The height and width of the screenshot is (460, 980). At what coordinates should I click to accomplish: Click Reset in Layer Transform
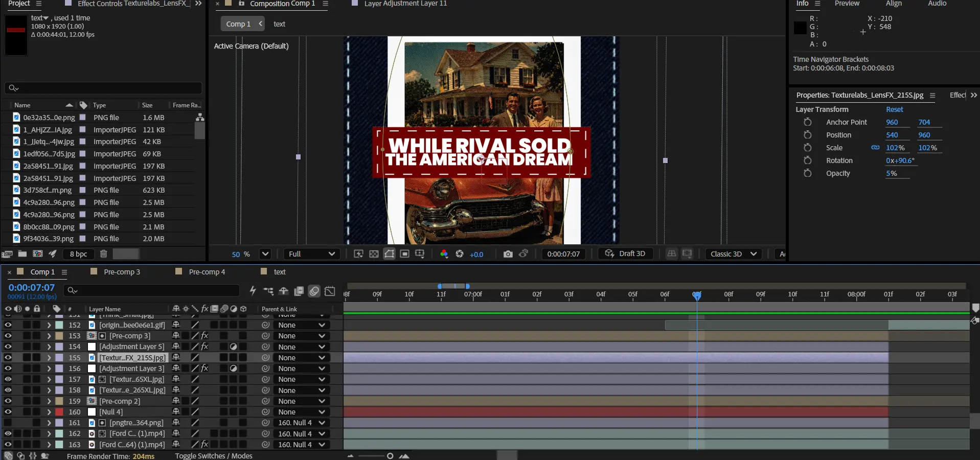[x=894, y=109]
